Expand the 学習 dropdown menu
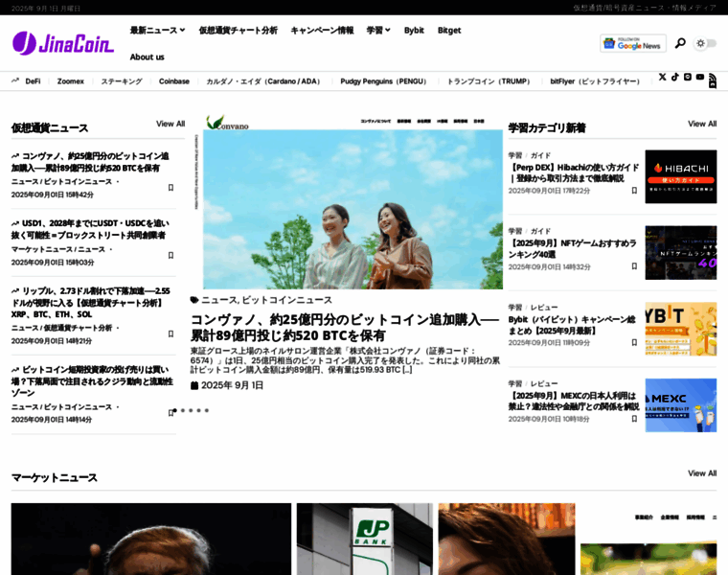Viewport: 728px width, 575px height. point(379,31)
